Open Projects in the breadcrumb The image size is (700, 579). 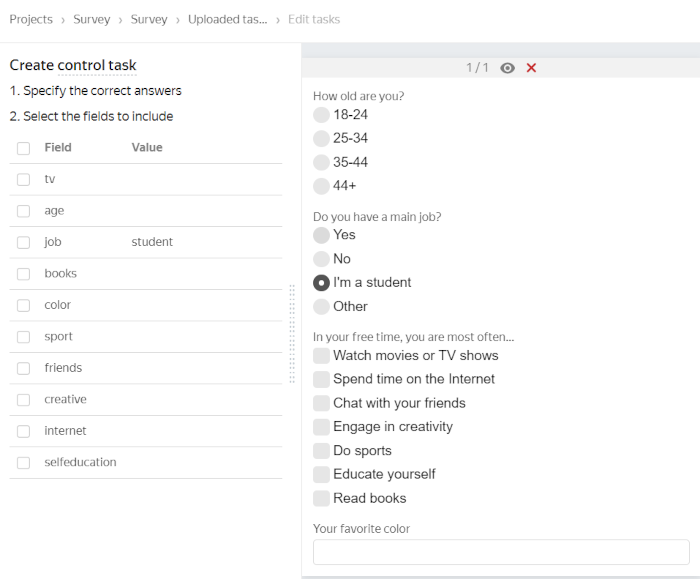(31, 19)
